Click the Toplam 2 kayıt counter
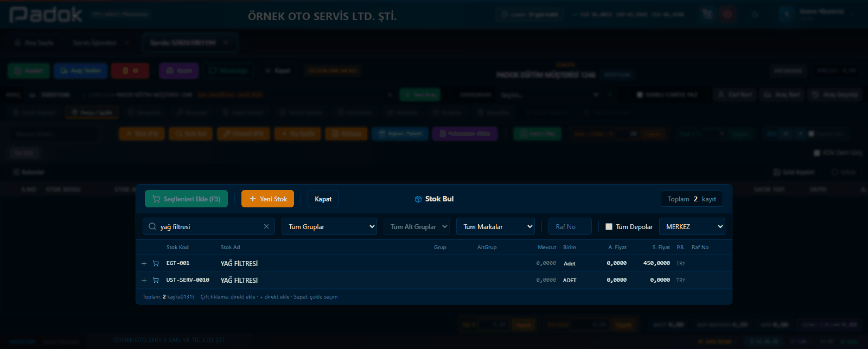 pos(692,199)
